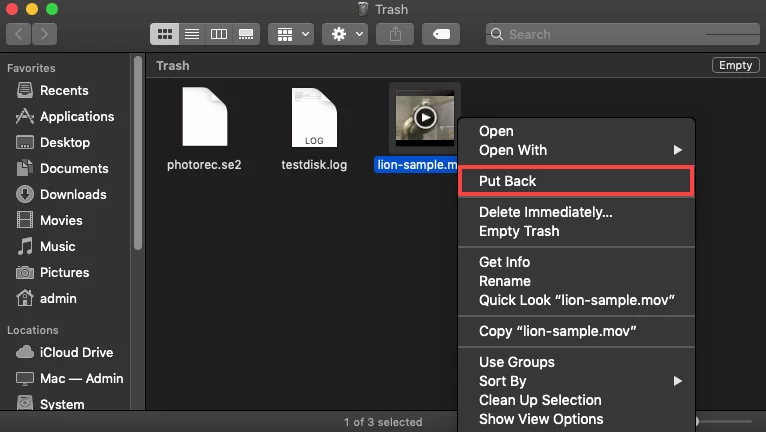The image size is (766, 432).
Task: Choose Copy “lion-sample.mov”
Action: [x=576, y=331]
